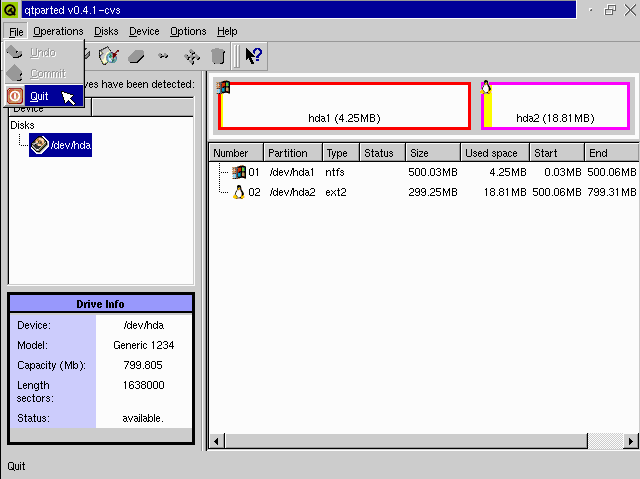Click the Start column header
The image size is (640, 479).
click(x=557, y=153)
